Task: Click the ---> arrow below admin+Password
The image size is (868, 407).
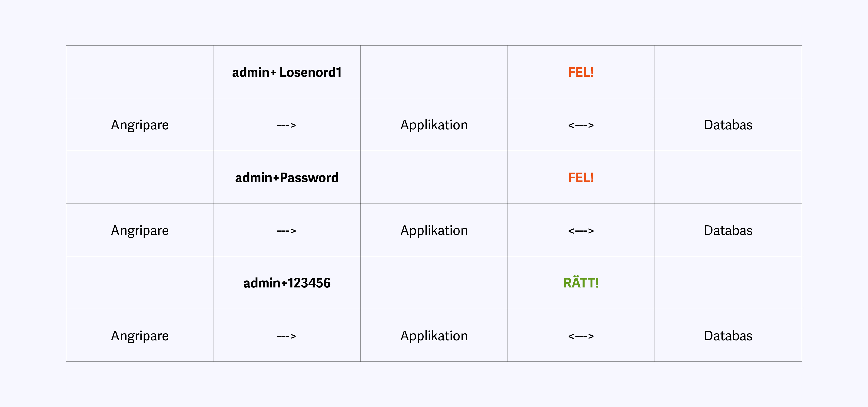Action: point(286,231)
